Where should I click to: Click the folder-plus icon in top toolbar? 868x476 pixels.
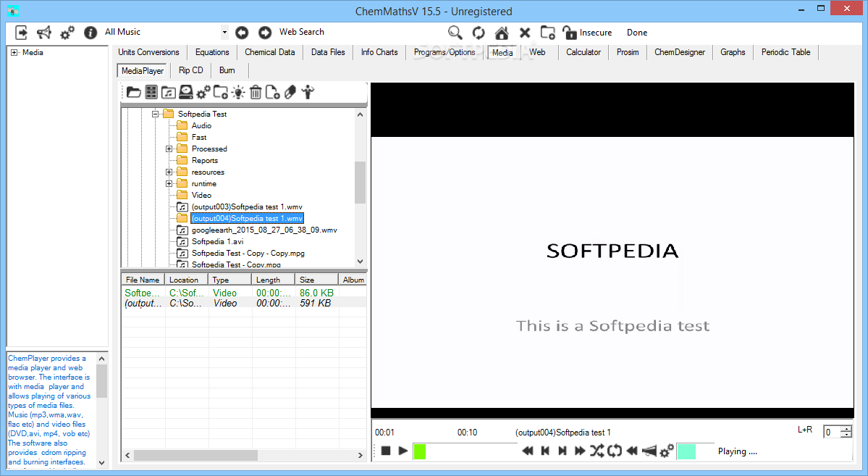click(548, 33)
